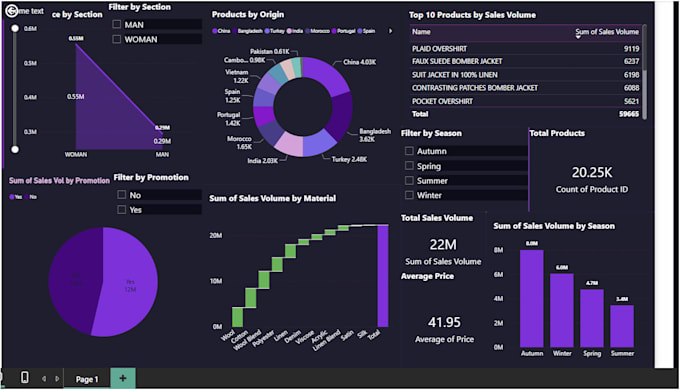680x390 pixels.
Task: Click the 0.55M WOMAN data label in area chart
Action: point(75,96)
